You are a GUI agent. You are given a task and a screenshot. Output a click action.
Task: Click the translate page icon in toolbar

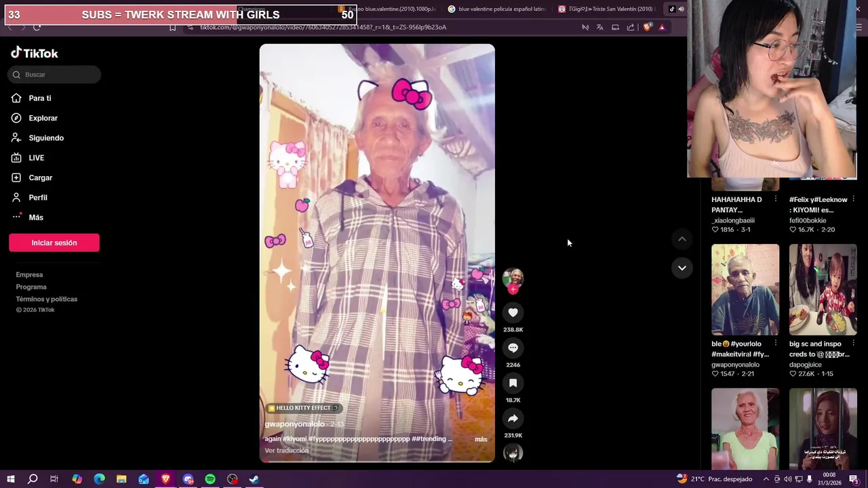[600, 27]
